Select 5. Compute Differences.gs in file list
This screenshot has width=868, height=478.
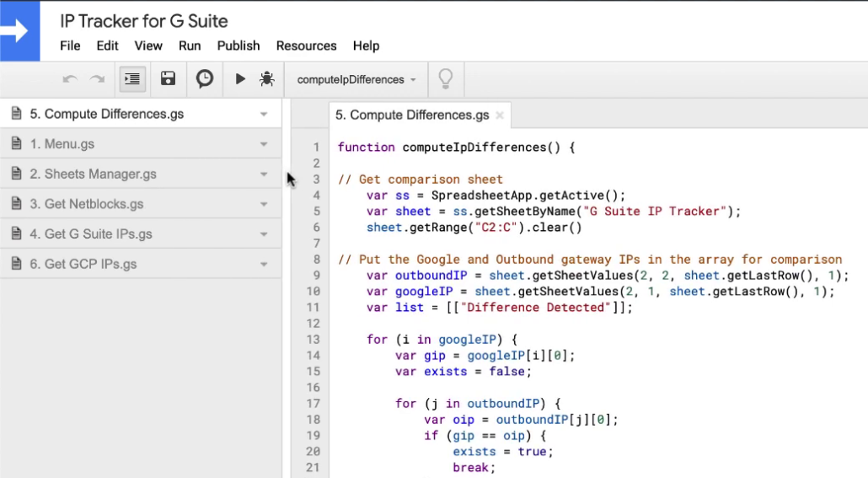[x=141, y=114]
